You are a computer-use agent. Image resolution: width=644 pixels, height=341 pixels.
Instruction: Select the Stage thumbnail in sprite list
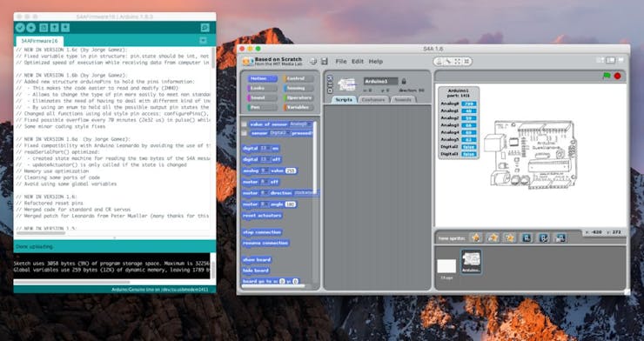point(446,267)
